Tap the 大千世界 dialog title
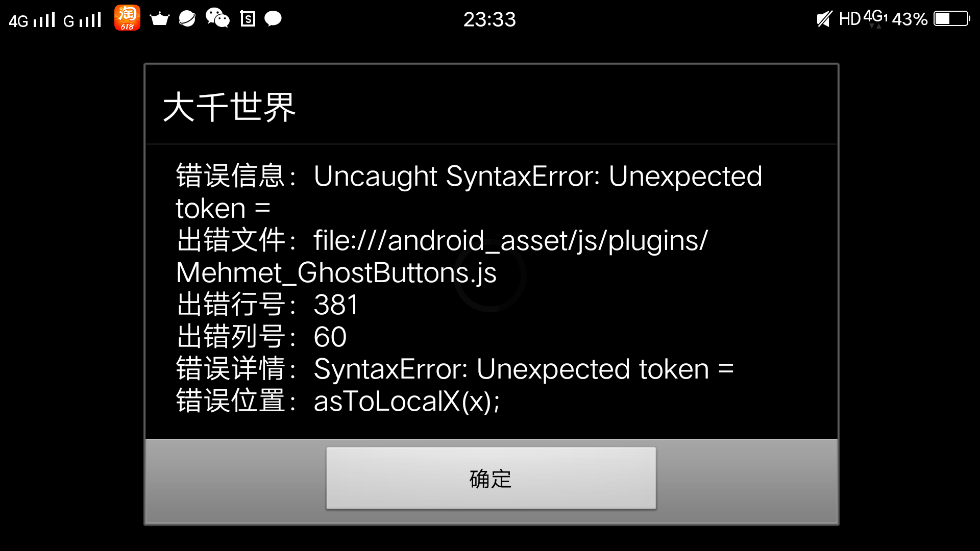980x551 pixels. coord(229,107)
